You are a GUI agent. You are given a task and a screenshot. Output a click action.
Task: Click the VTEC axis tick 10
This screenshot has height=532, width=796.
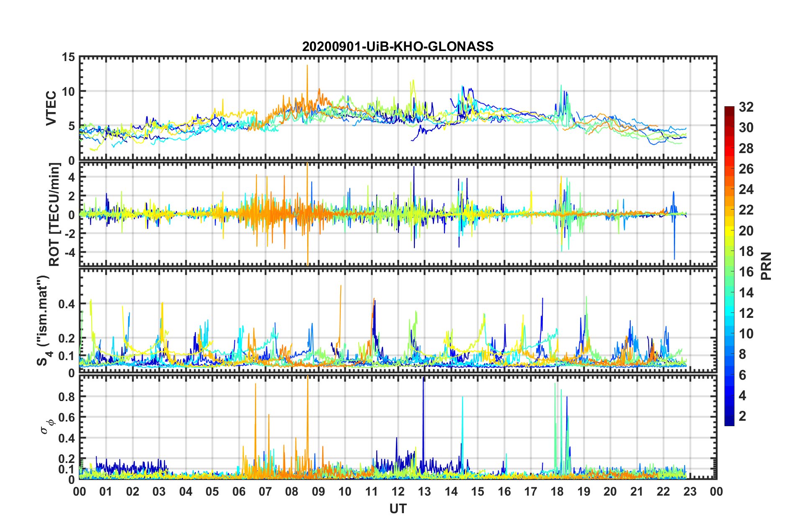68,92
